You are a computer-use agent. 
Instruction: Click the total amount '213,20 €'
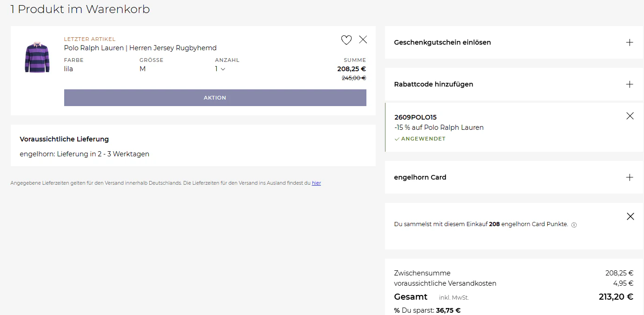click(616, 297)
